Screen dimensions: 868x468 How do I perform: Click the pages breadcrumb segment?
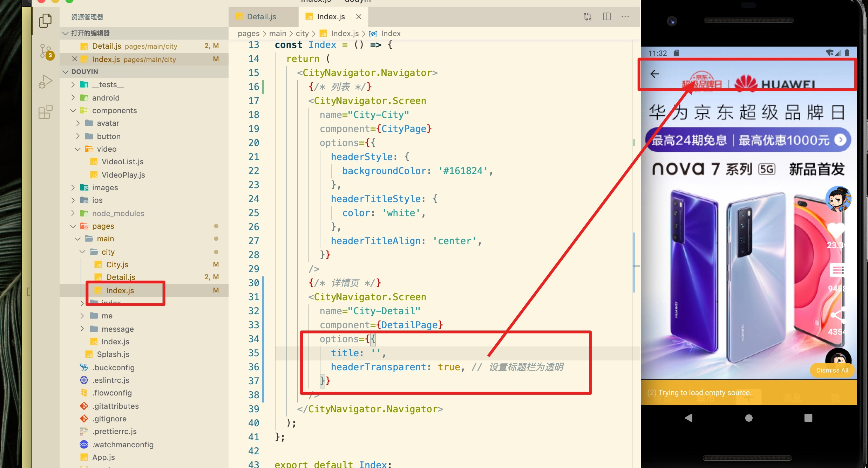point(249,33)
